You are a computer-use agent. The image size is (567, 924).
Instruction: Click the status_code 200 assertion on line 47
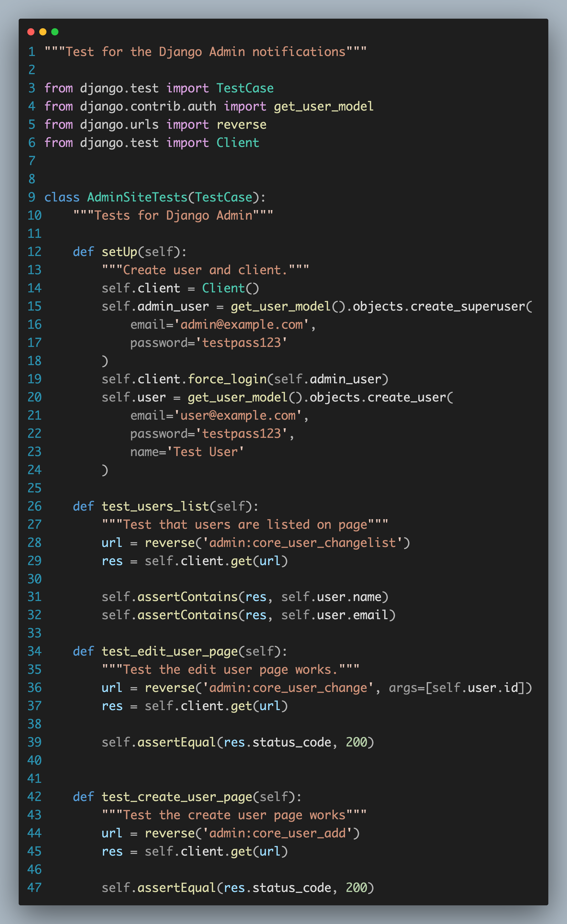pos(236,888)
